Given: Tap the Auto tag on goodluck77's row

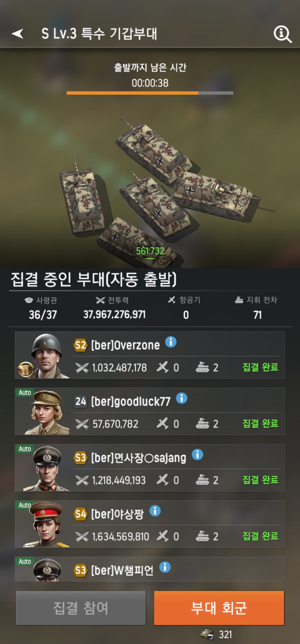Looking at the screenshot, I should tap(25, 393).
